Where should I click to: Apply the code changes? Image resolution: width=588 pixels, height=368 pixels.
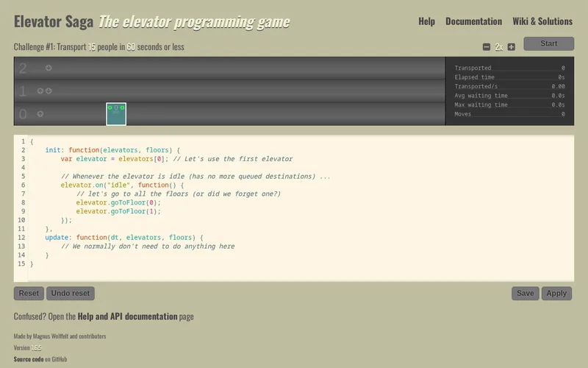coord(556,293)
